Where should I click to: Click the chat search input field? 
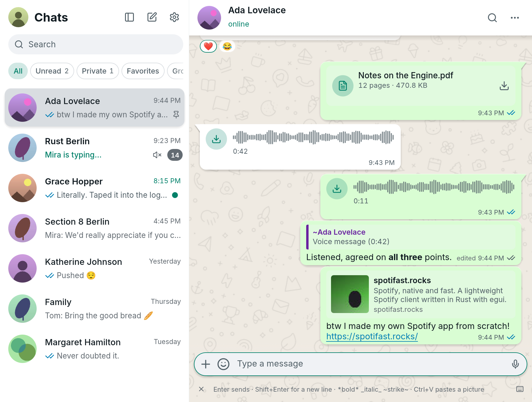(96, 44)
